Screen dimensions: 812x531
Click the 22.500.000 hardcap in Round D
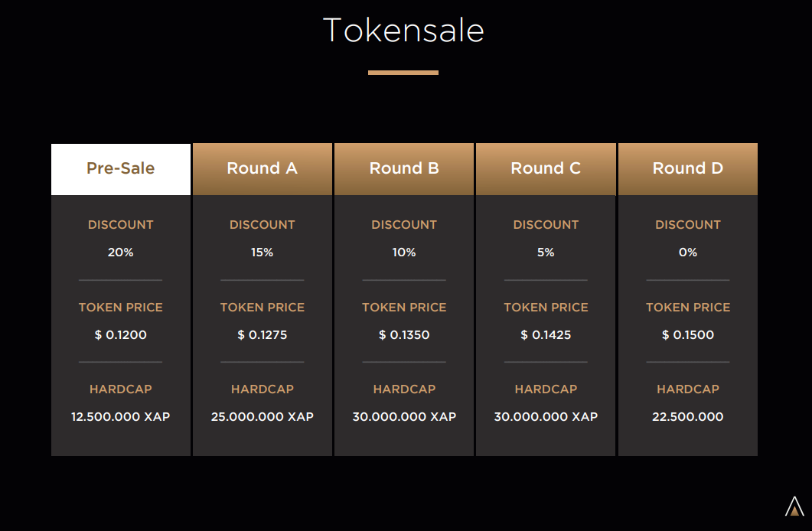[688, 417]
